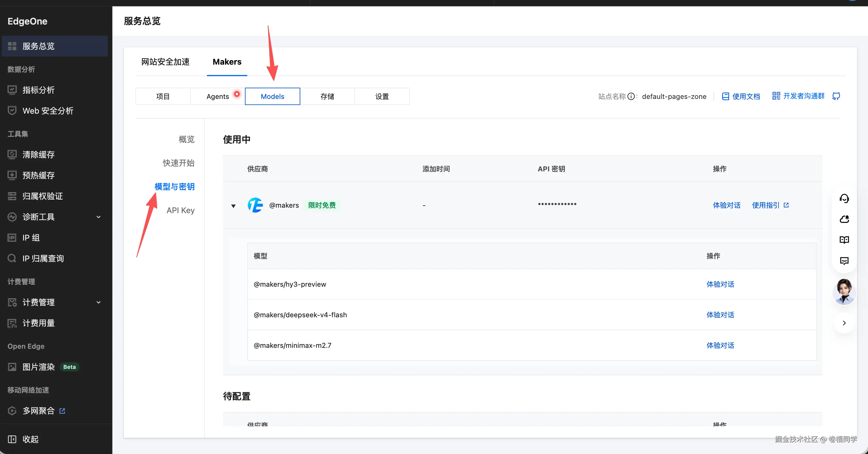868x454 pixels.
Task: Open the virtual assistant avatar
Action: click(844, 292)
